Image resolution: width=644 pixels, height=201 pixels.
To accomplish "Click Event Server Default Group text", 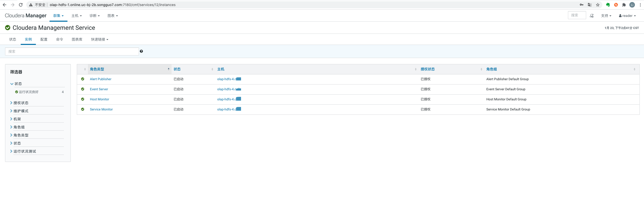I will [506, 89].
